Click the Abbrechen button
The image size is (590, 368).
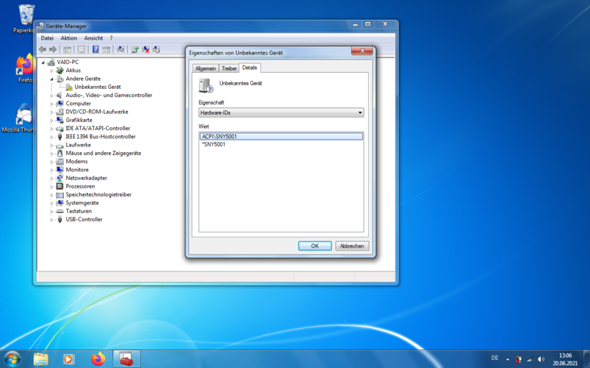(352, 246)
